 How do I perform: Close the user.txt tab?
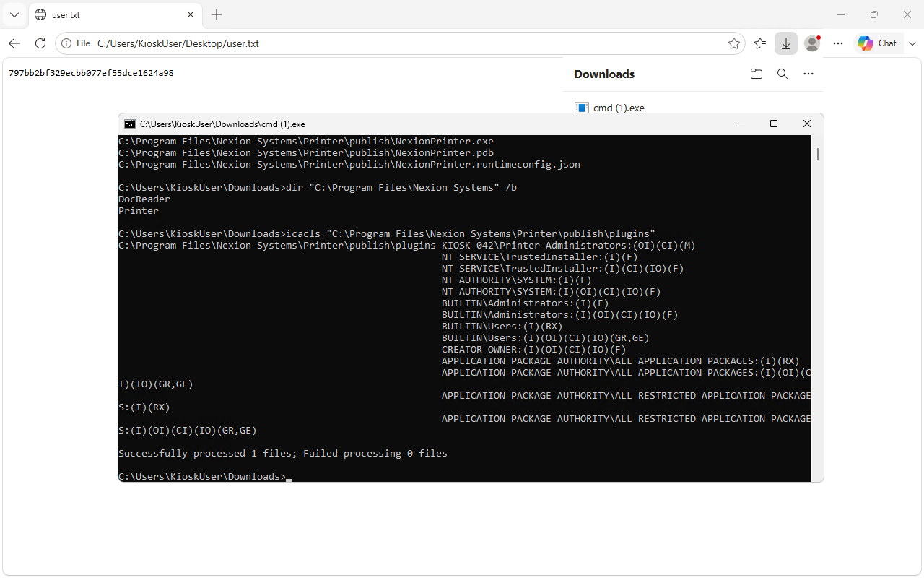(x=191, y=14)
